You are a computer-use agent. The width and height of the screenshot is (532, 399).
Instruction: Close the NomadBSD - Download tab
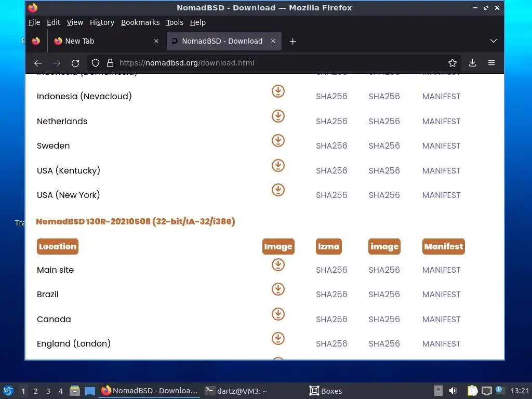pos(273,41)
